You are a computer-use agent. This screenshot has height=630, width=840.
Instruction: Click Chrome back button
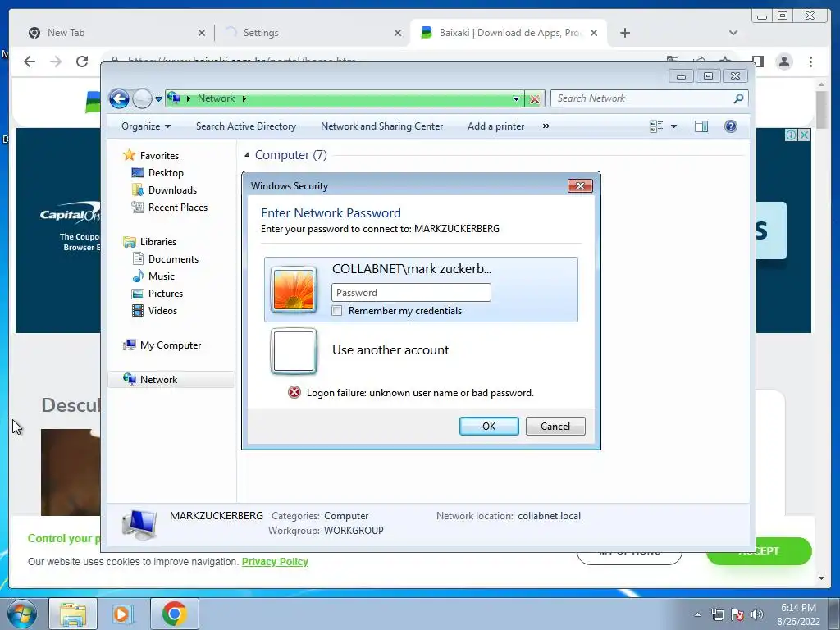(x=30, y=62)
